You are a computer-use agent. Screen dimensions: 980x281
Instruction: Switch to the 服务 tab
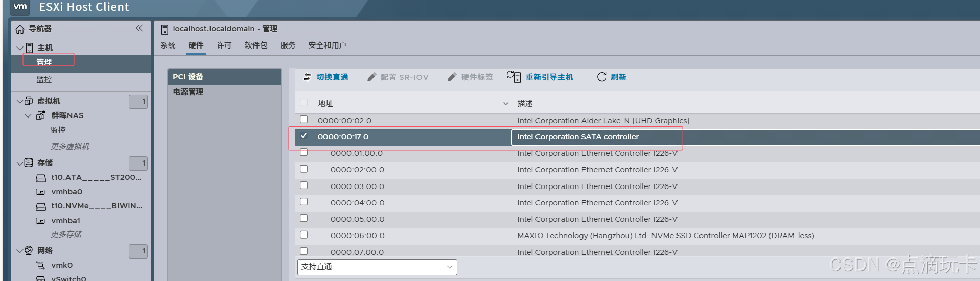tap(288, 45)
